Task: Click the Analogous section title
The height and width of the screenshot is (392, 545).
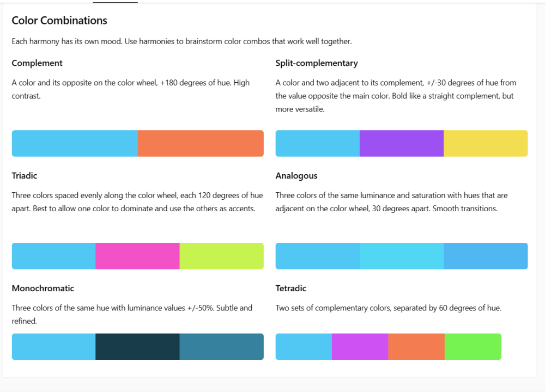Action: tap(296, 176)
